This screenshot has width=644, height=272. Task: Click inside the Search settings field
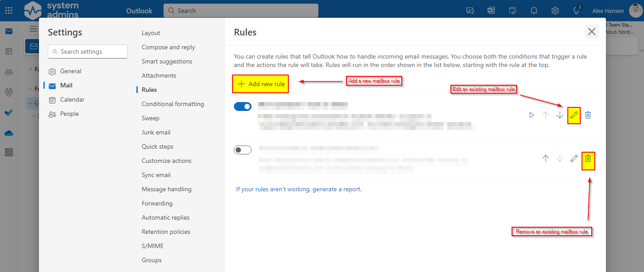[x=87, y=51]
